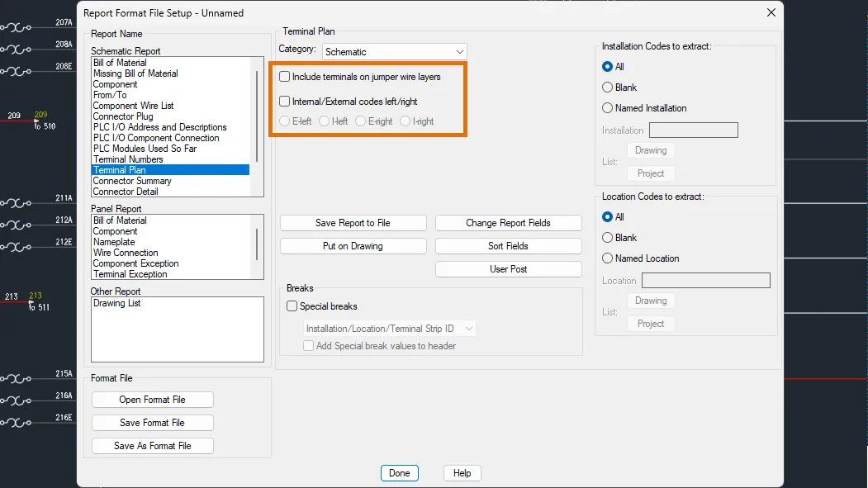Choose Connector Summary from Schematic Report list
Screen dimensions: 868x488
coord(132,181)
